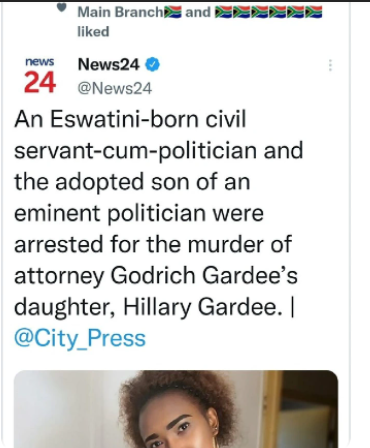Image resolution: width=370 pixels, height=448 pixels.
Task: Click the row of six flag emojis
Action: click(269, 12)
